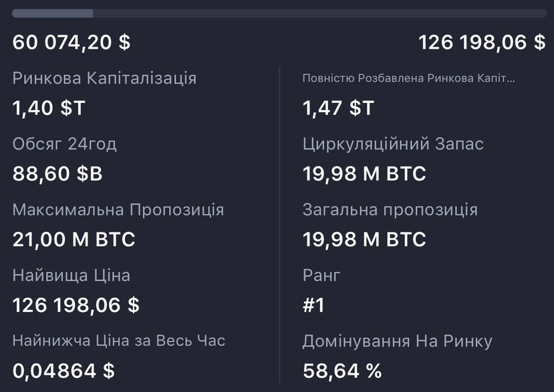Click the 19,98 M BTC value under Загальна пропозиція
This screenshot has width=554, height=392.
click(x=364, y=239)
